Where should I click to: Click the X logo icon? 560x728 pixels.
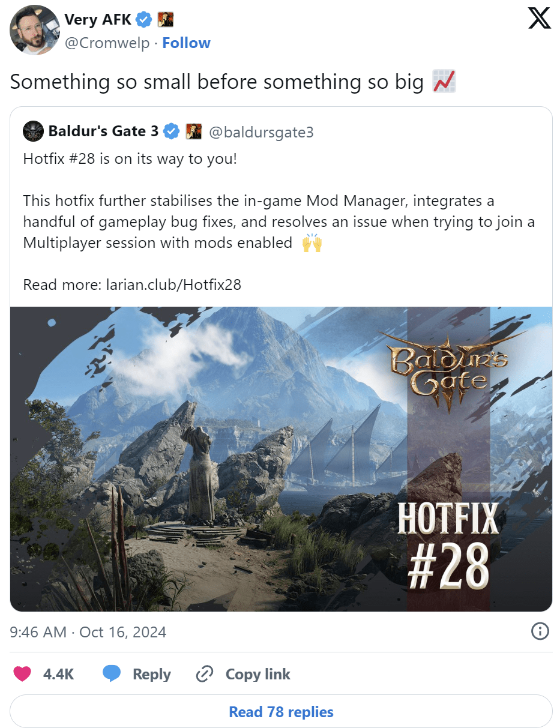click(x=539, y=19)
